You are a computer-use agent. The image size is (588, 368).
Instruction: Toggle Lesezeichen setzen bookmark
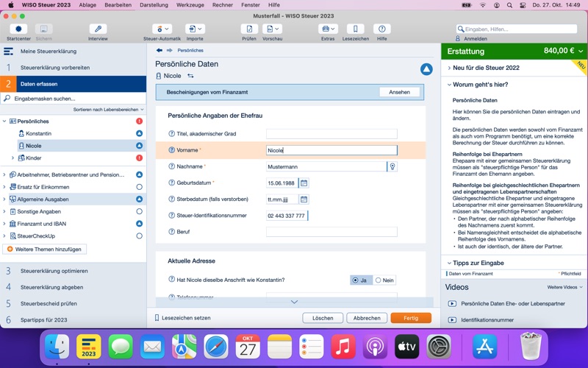[183, 318]
